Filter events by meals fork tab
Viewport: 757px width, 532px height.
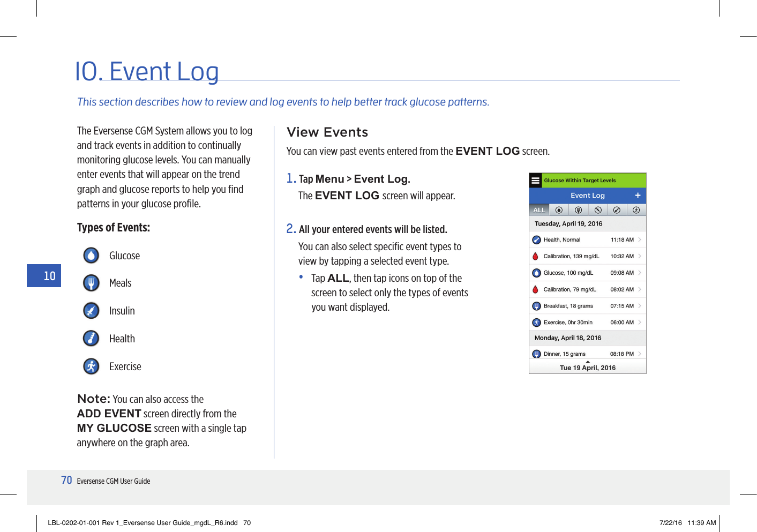tap(578, 210)
